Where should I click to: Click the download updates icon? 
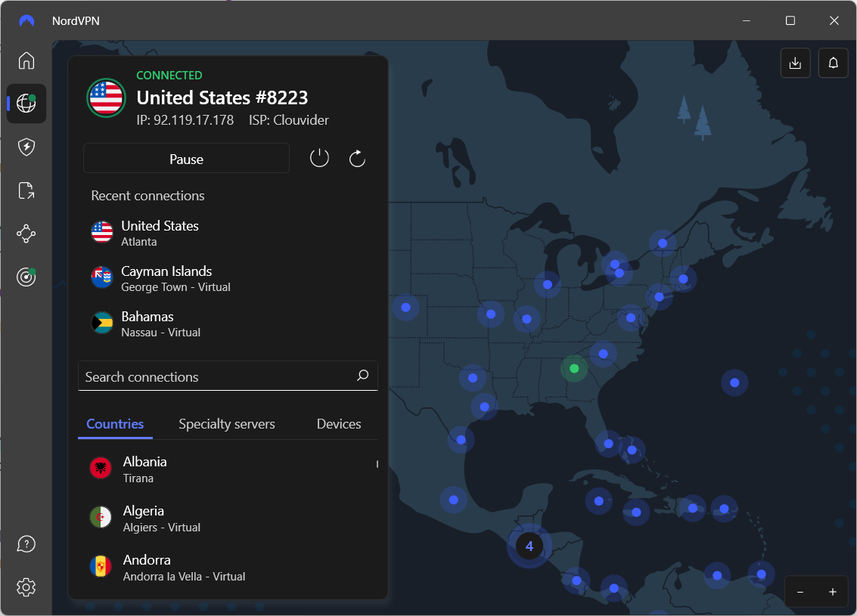click(x=795, y=63)
